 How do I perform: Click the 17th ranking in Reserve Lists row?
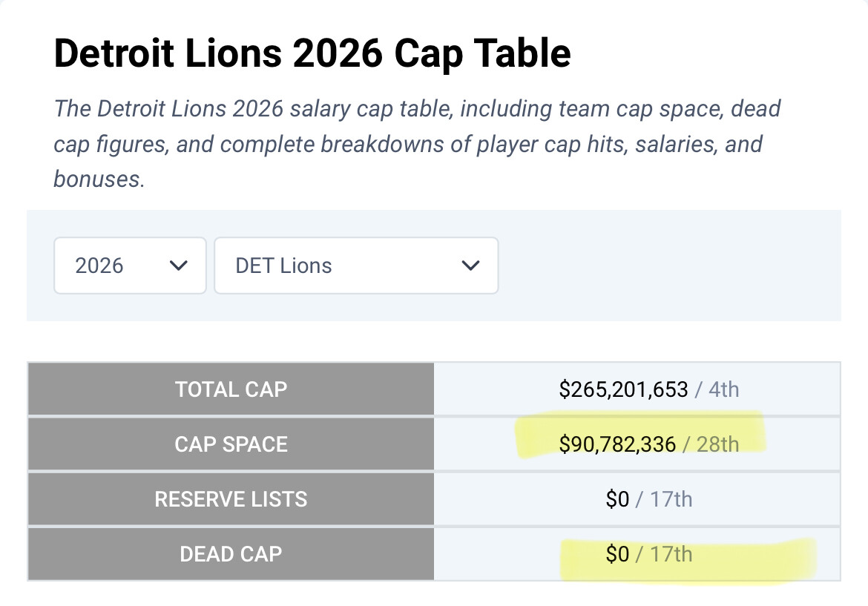pos(671,499)
